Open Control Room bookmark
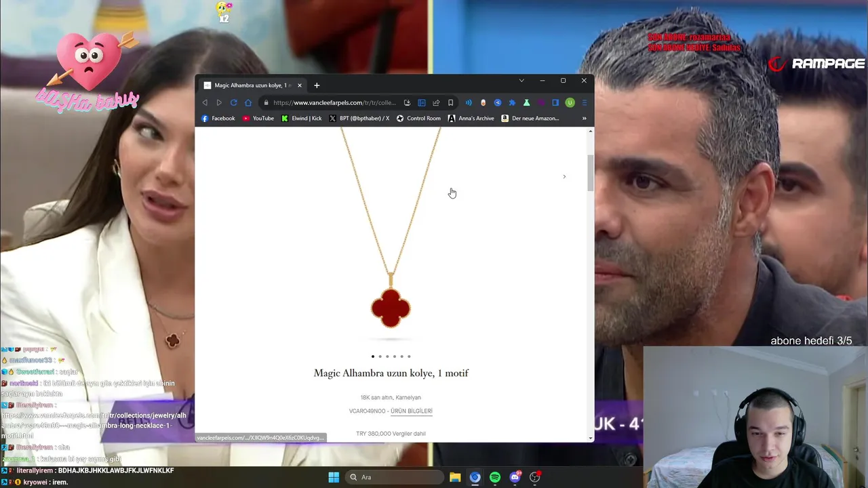 tap(418, 118)
